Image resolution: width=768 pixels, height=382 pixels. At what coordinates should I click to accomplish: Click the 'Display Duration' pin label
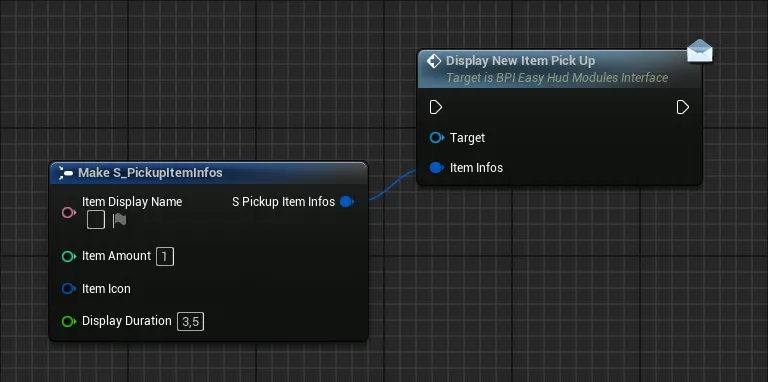pyautogui.click(x=127, y=321)
